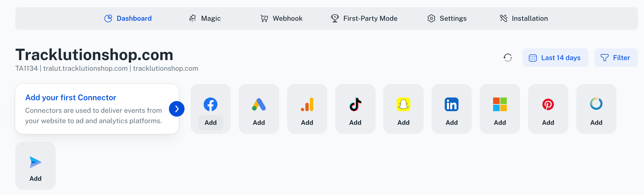The image size is (644, 195).
Task: Open the Installation tab
Action: [524, 18]
